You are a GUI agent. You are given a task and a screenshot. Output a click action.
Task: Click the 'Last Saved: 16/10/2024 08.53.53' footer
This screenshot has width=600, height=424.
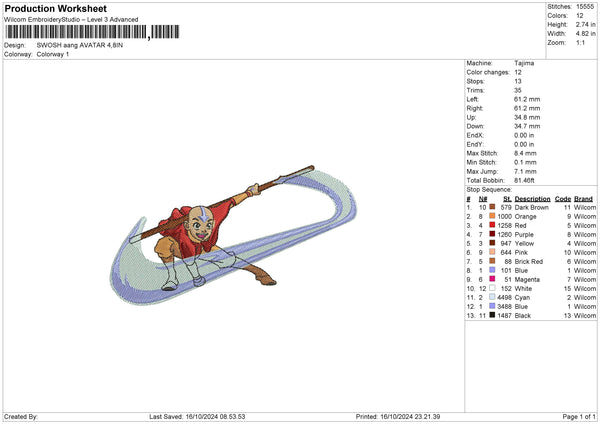(x=197, y=416)
